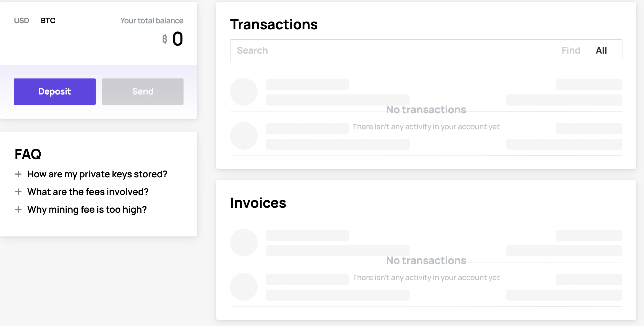Switch balance currency to USD
This screenshot has height=326, width=644.
tap(22, 21)
